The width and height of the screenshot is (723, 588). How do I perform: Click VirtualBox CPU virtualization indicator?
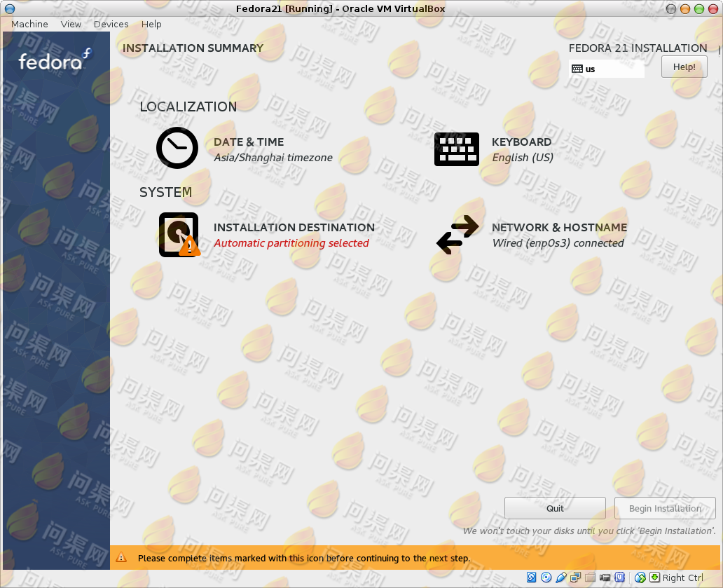point(620,577)
